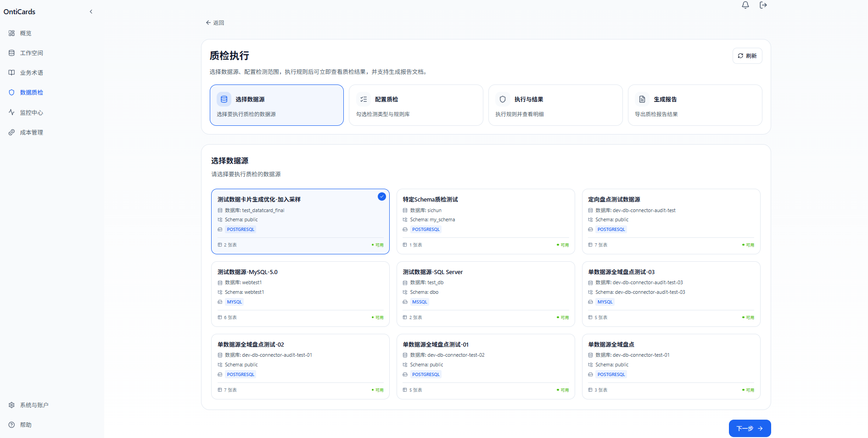Click the table count icon for 6 张表
868x438 pixels.
(220, 317)
